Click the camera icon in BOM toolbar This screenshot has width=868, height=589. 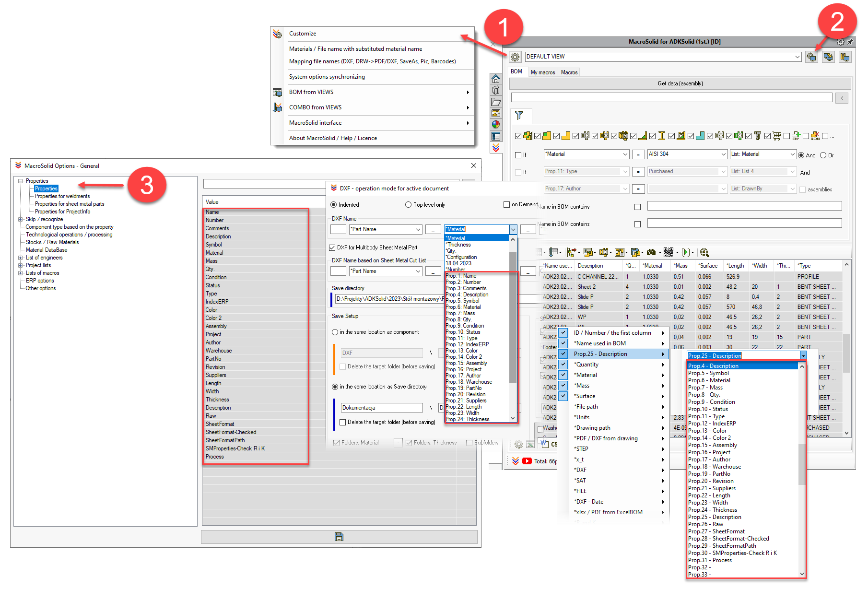click(651, 252)
